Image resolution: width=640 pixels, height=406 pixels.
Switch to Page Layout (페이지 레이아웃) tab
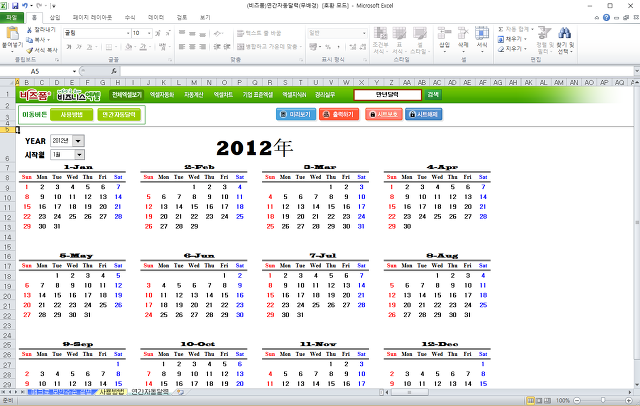point(92,18)
